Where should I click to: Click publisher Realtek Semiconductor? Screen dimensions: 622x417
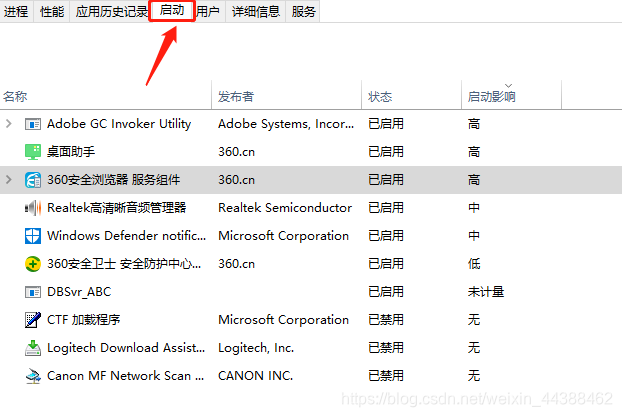(x=285, y=208)
